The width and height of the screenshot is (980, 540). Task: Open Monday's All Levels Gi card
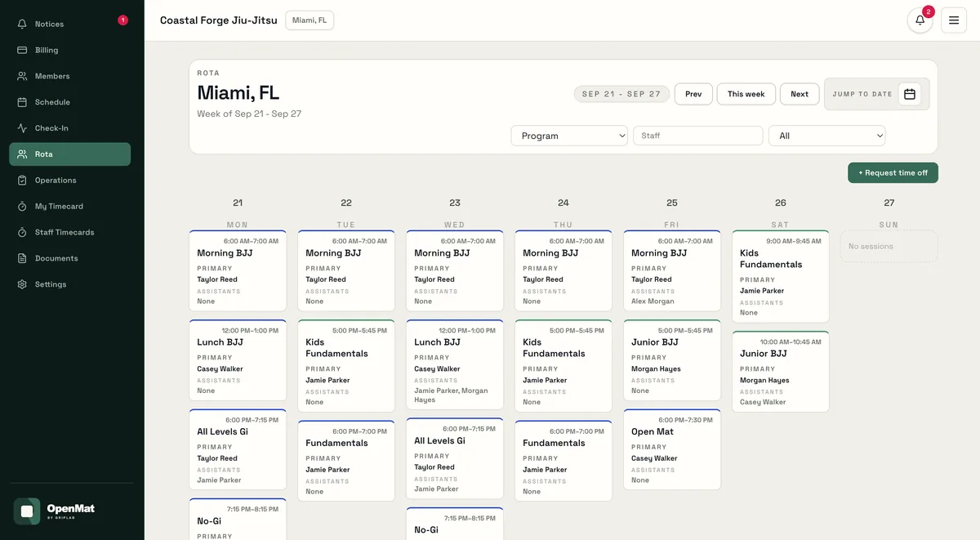[x=238, y=449]
